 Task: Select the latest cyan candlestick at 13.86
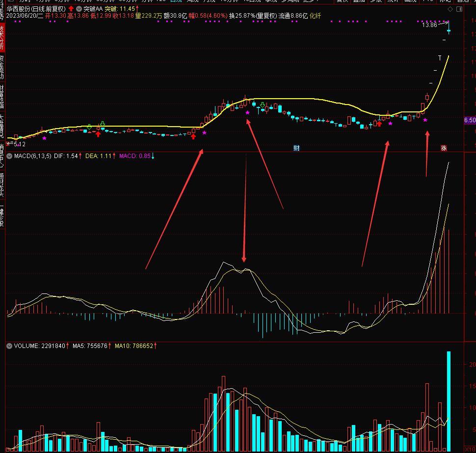click(449, 30)
